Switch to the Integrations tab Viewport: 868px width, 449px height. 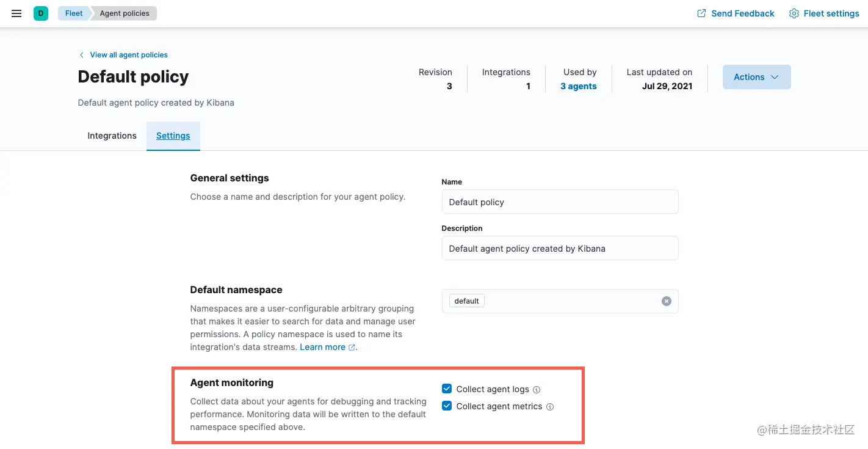[112, 136]
